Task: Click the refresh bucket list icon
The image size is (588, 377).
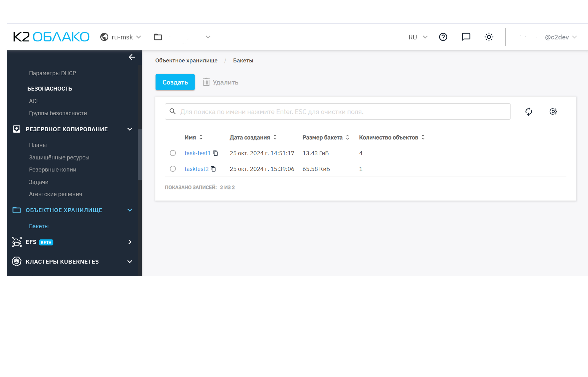Action: coord(528,112)
